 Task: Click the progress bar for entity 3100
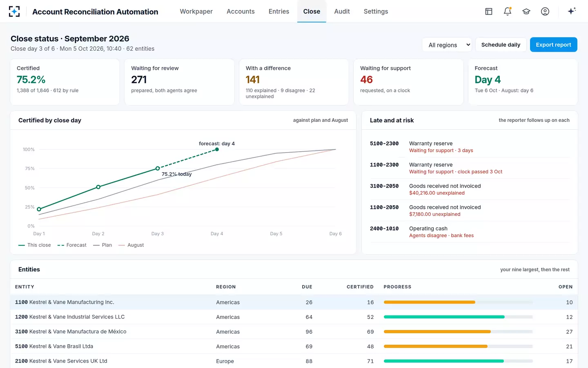(x=458, y=332)
